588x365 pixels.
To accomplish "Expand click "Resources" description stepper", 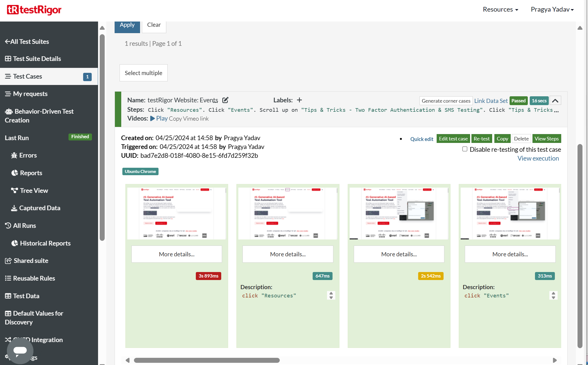I will tap(331, 295).
